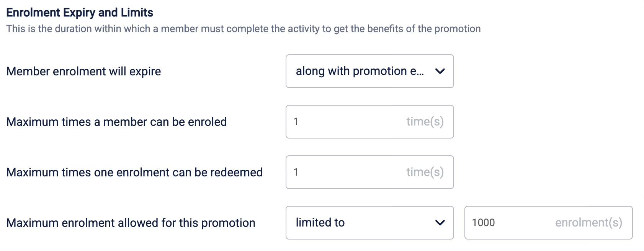Image resolution: width=644 pixels, height=251 pixels.
Task: Click "time(s)" suffix in the redeemed field
Action: point(425,172)
